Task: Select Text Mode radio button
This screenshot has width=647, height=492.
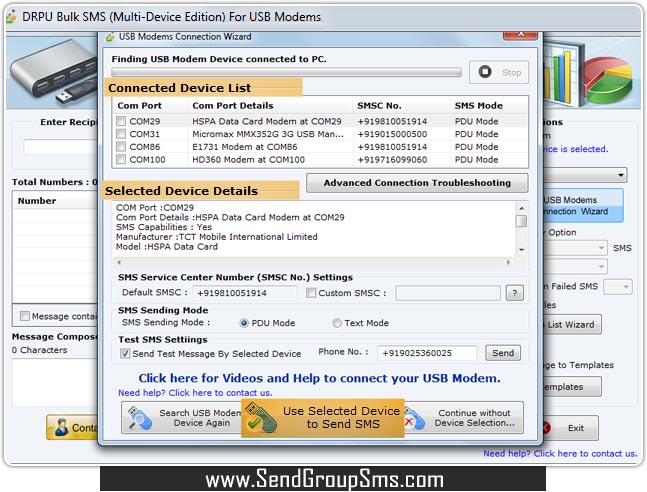Action: coord(337,323)
